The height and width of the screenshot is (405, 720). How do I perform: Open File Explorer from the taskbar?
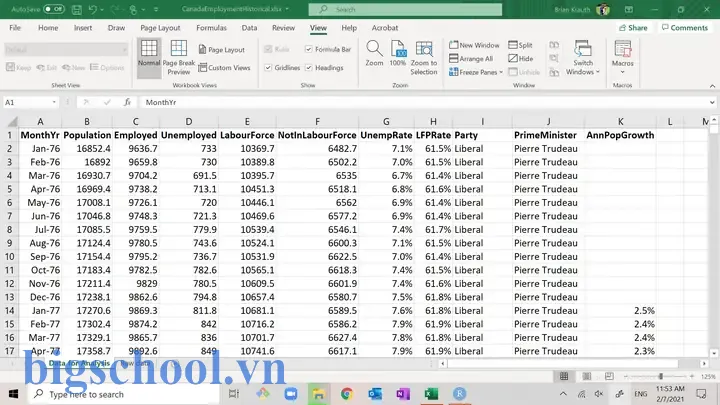(x=319, y=394)
